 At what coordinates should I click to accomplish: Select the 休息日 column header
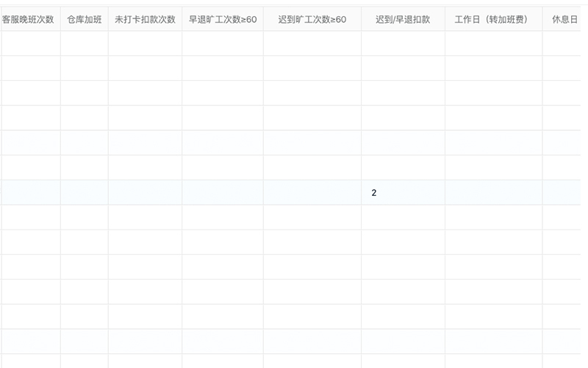tap(562, 19)
